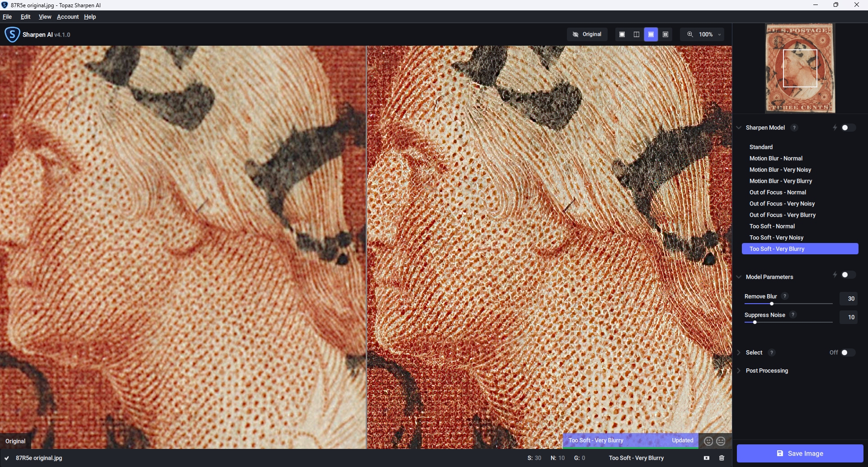Open the File menu
868x467 pixels.
[x=7, y=17]
